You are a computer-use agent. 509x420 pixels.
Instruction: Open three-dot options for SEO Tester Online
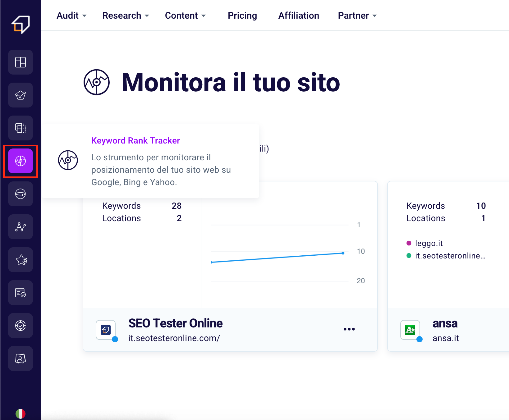point(349,329)
